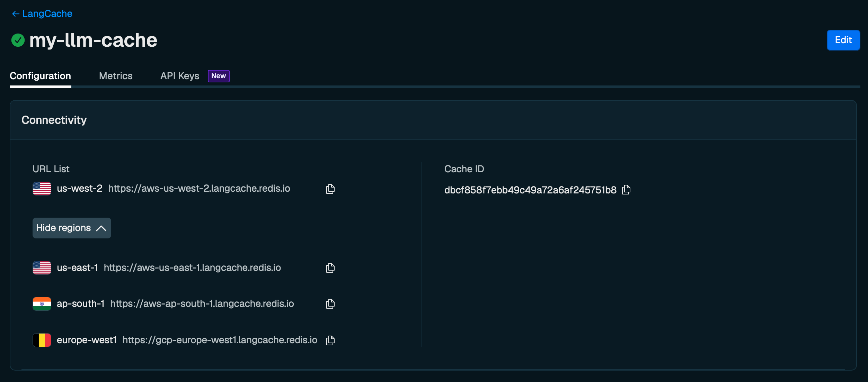
Task: Click the US flag beside us-east-1
Action: point(42,268)
